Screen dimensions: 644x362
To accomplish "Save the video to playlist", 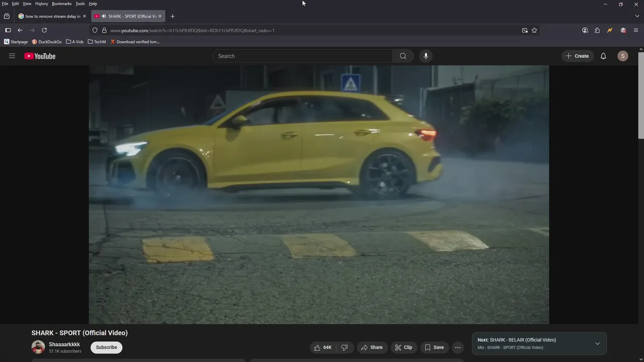I will click(434, 347).
